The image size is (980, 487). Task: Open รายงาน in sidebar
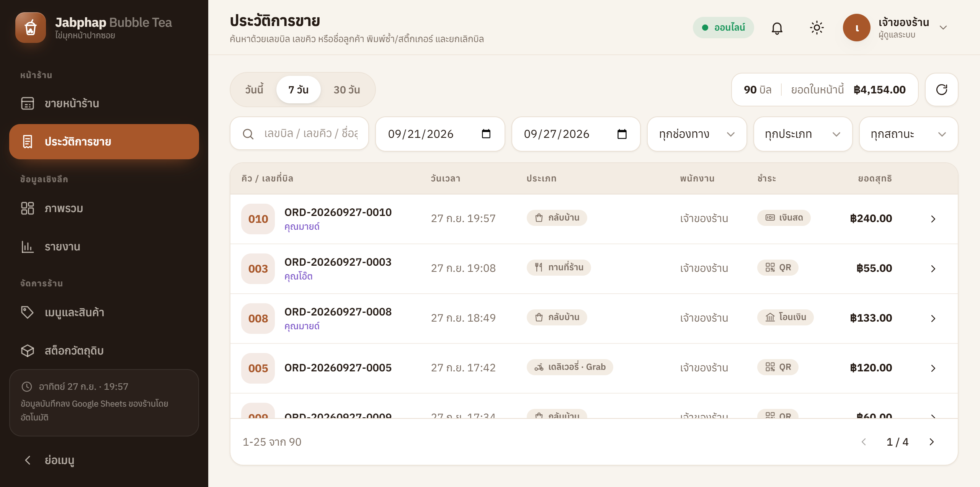[104, 247]
